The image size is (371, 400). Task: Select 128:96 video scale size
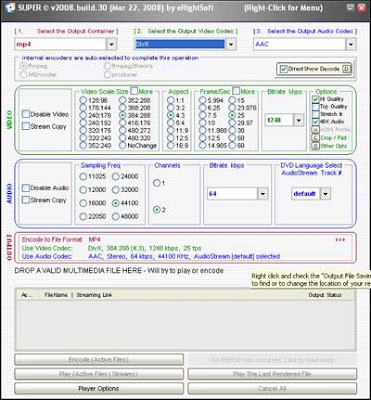tap(83, 100)
